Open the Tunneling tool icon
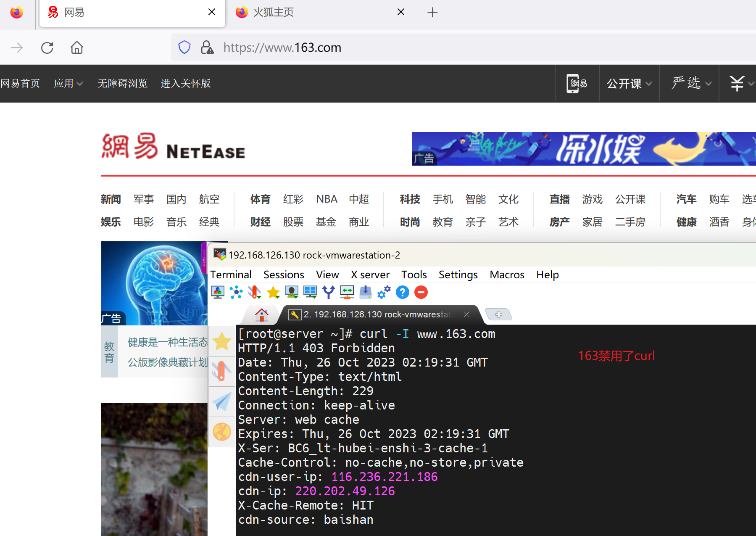756x536 pixels. point(347,292)
